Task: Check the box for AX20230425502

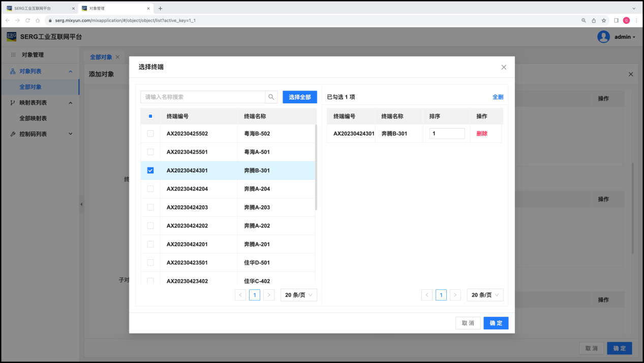Action: click(150, 134)
